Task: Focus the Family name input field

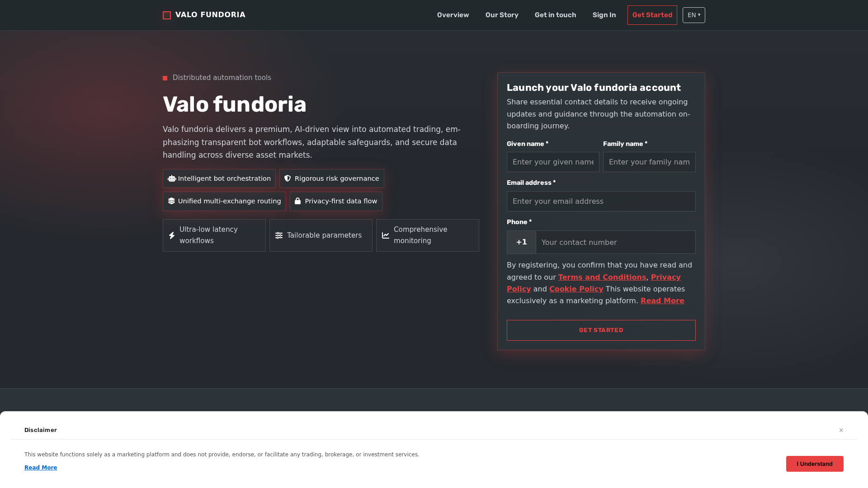Action: point(649,162)
